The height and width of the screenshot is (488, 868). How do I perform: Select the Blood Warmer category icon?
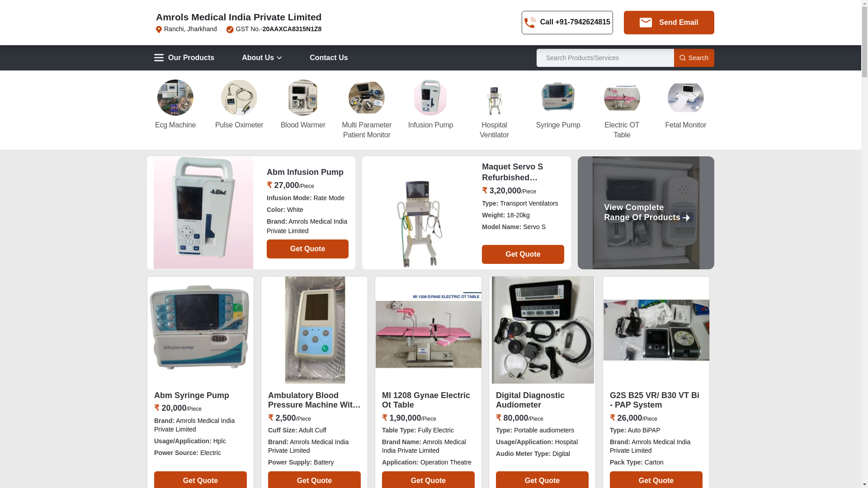pos(303,98)
